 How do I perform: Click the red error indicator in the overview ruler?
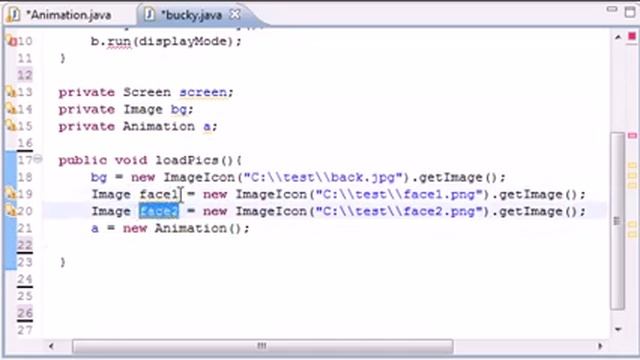point(632,37)
